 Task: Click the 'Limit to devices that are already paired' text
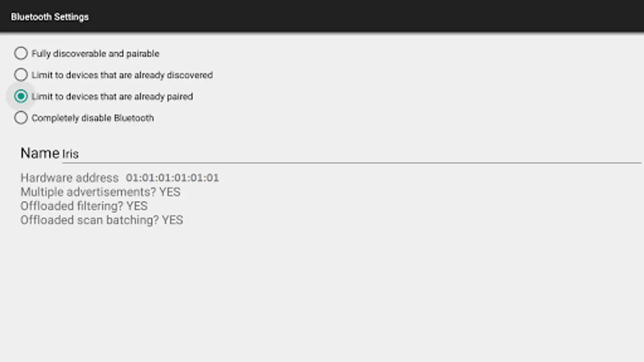pos(112,97)
